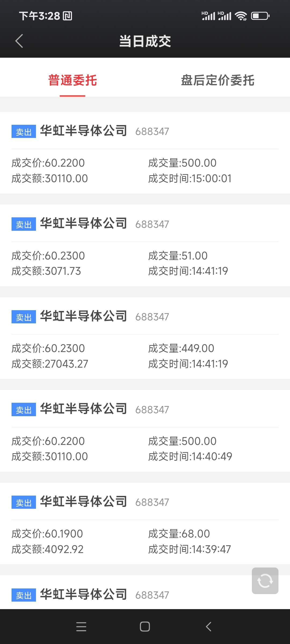Open Android recent apps menu icon
The width and height of the screenshot is (290, 644).
pyautogui.click(x=81, y=627)
